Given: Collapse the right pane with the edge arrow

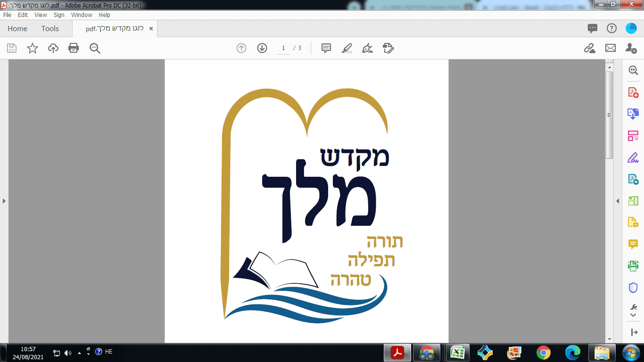Looking at the screenshot, I should [618, 201].
